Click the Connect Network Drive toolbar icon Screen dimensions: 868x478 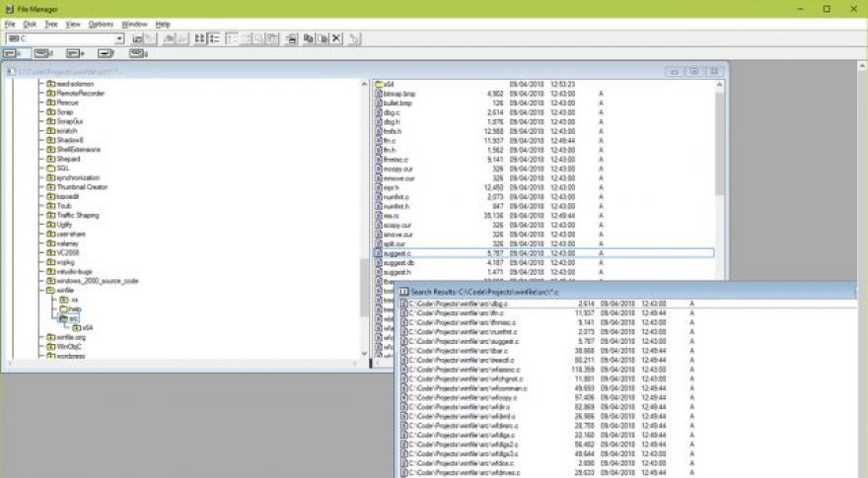[137, 38]
